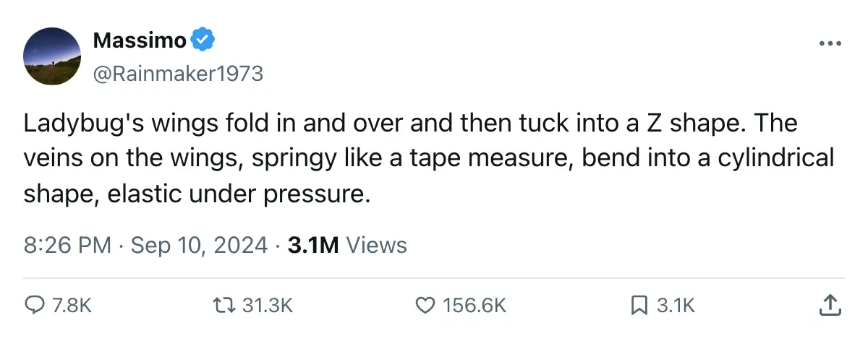Click the bold 3.1M view count number

(313, 245)
